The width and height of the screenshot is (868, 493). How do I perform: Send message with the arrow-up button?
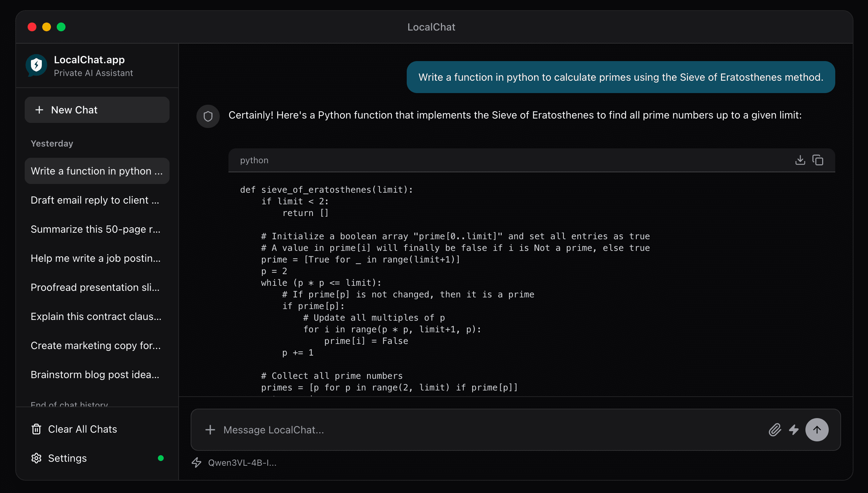[x=817, y=430]
